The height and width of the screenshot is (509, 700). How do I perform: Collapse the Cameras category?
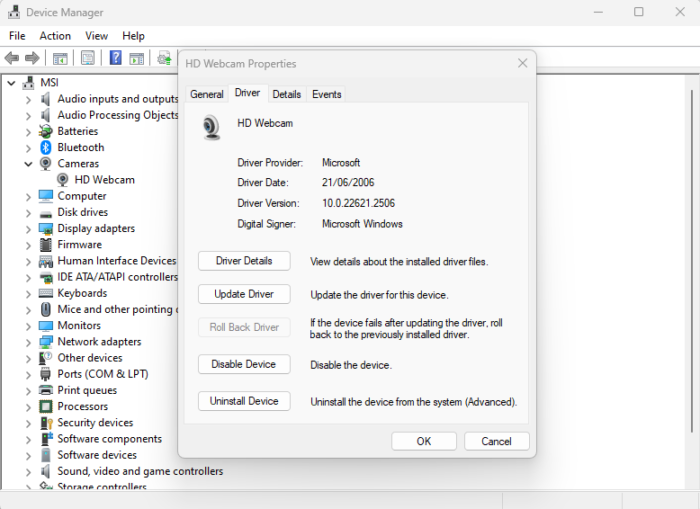tap(28, 164)
